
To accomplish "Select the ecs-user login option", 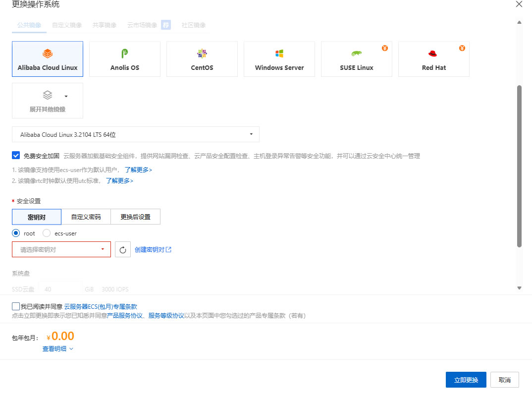I will pyautogui.click(x=47, y=233).
